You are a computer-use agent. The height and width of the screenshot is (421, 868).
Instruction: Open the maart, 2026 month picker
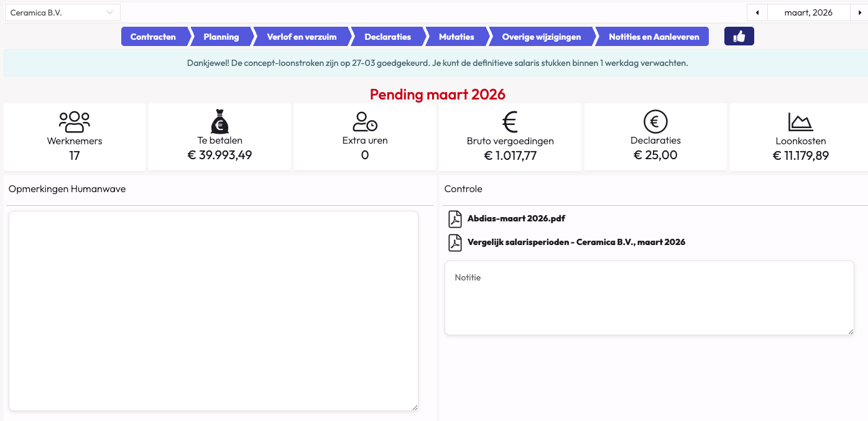tap(808, 12)
